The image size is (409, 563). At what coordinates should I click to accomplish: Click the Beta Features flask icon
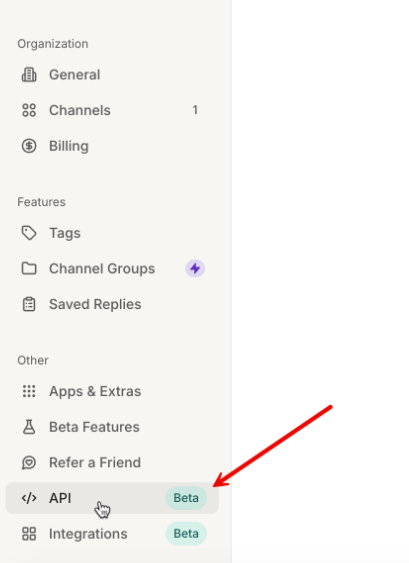pyautogui.click(x=29, y=427)
